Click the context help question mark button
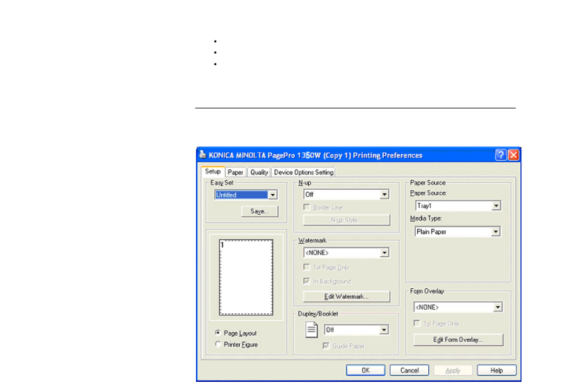The width and height of the screenshot is (588, 388). [x=500, y=155]
